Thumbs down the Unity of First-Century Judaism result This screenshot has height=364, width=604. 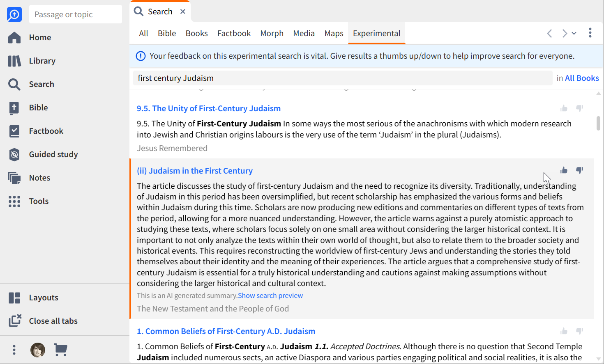[579, 108]
